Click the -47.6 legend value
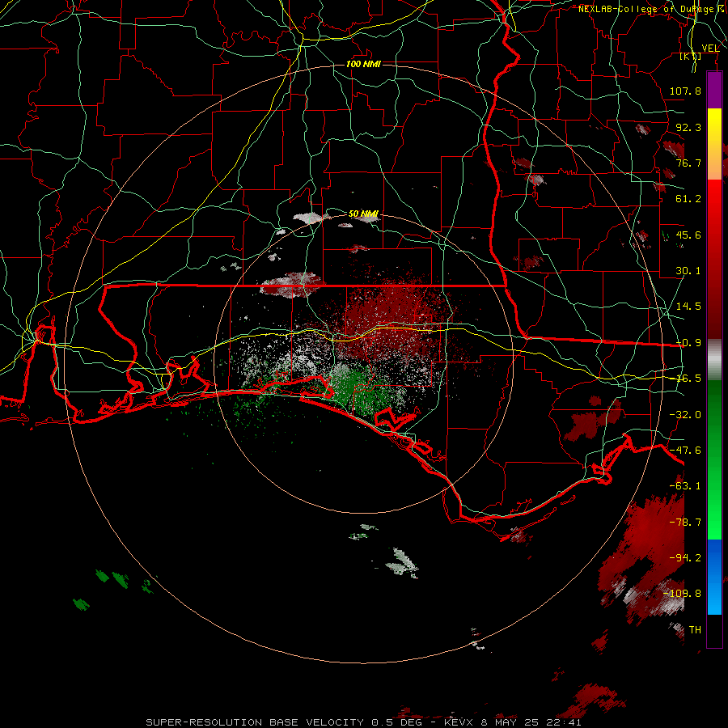This screenshot has height=728, width=728. click(685, 451)
